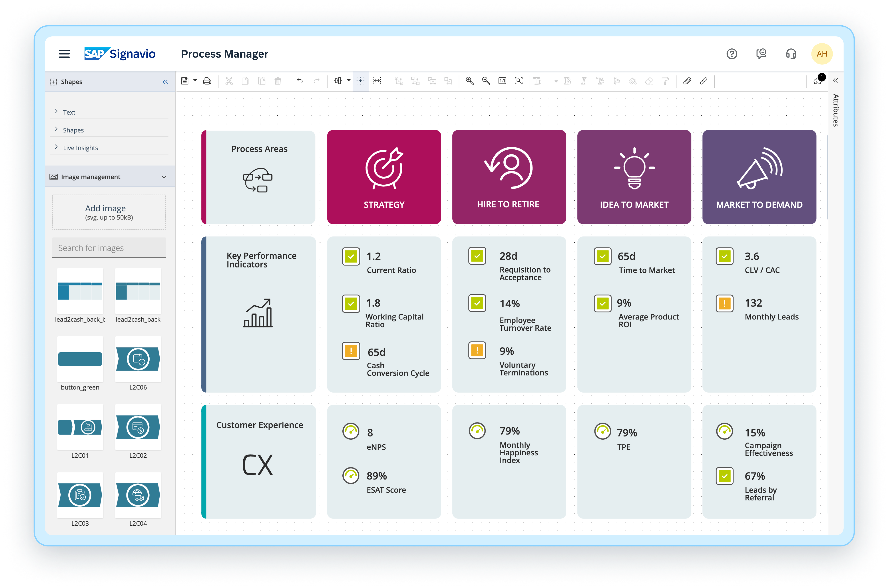The height and width of the screenshot is (588, 888).
Task: Toggle snap to grid in the toolbar
Action: pos(360,81)
